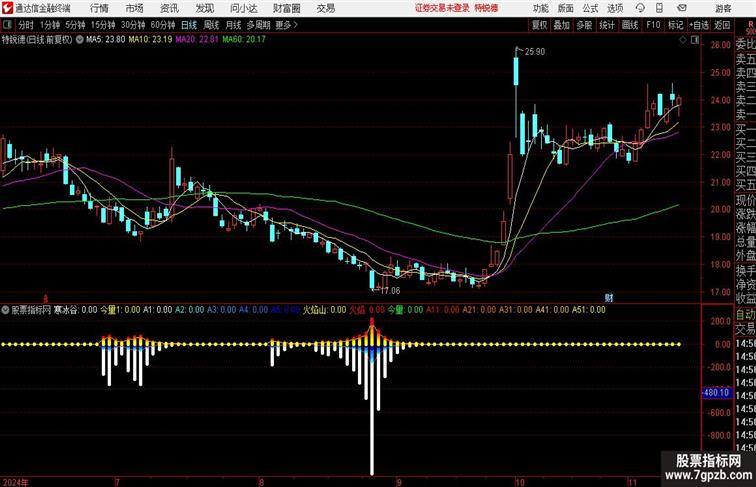This screenshot has height=487, width=756.
Task: Switch to 15分钟 period tab
Action: (103, 25)
